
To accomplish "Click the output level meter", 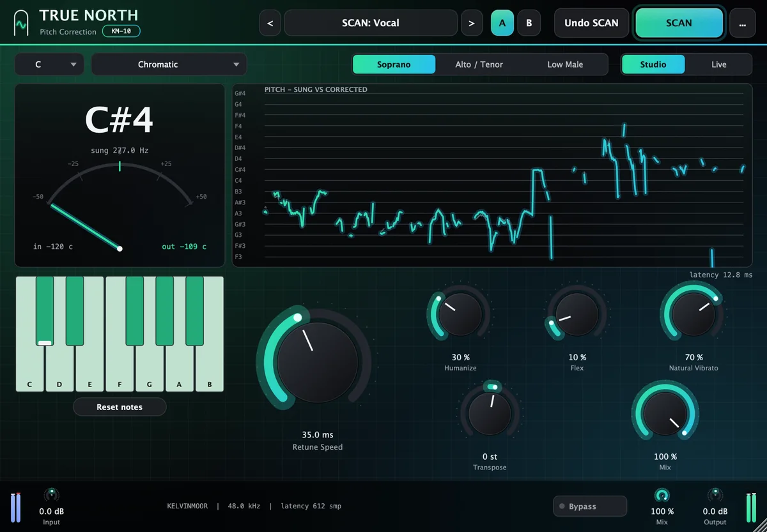I will 752,507.
